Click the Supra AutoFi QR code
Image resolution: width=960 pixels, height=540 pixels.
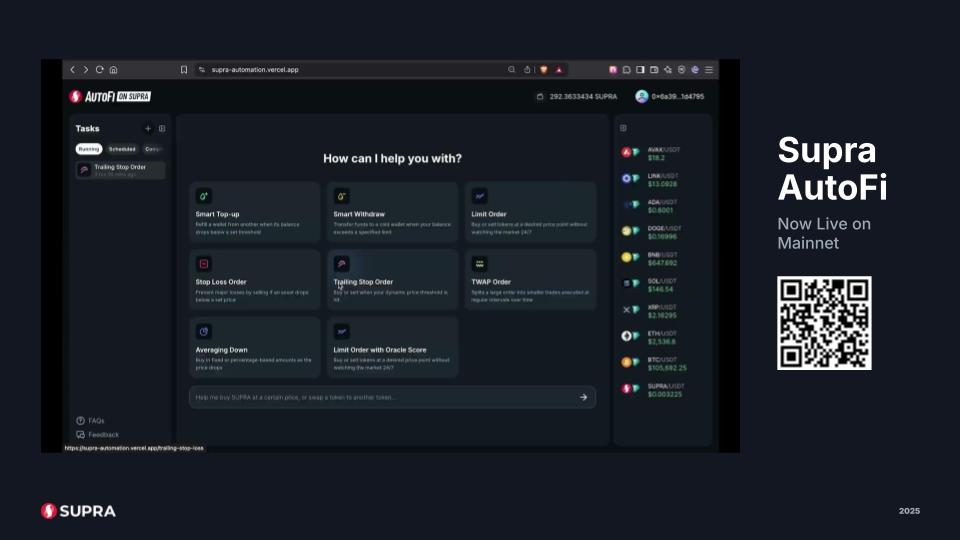click(824, 323)
